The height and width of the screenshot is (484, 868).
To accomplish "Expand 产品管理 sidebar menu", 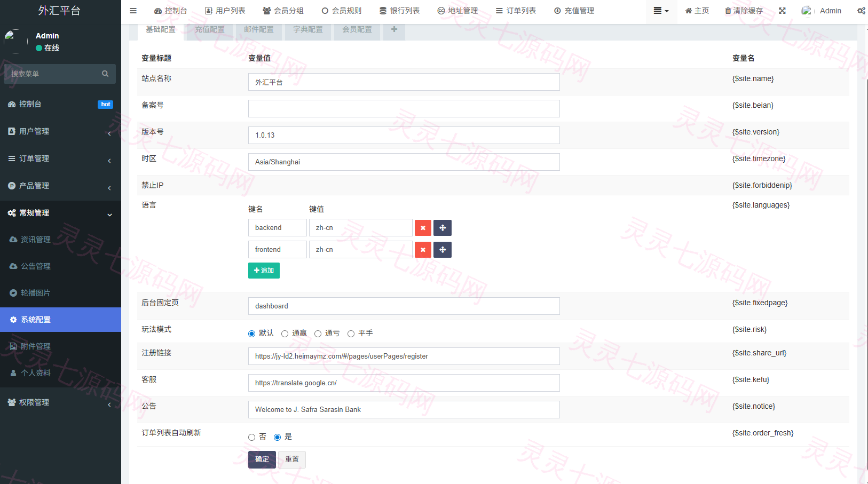I will point(60,186).
